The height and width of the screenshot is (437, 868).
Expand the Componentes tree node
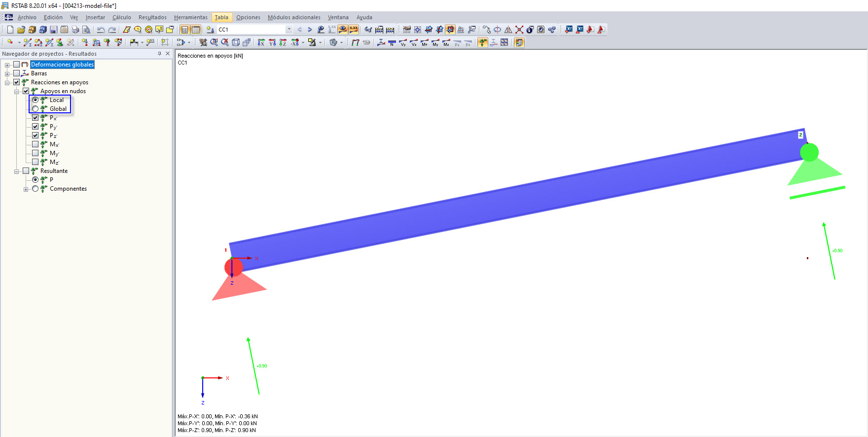(26, 189)
